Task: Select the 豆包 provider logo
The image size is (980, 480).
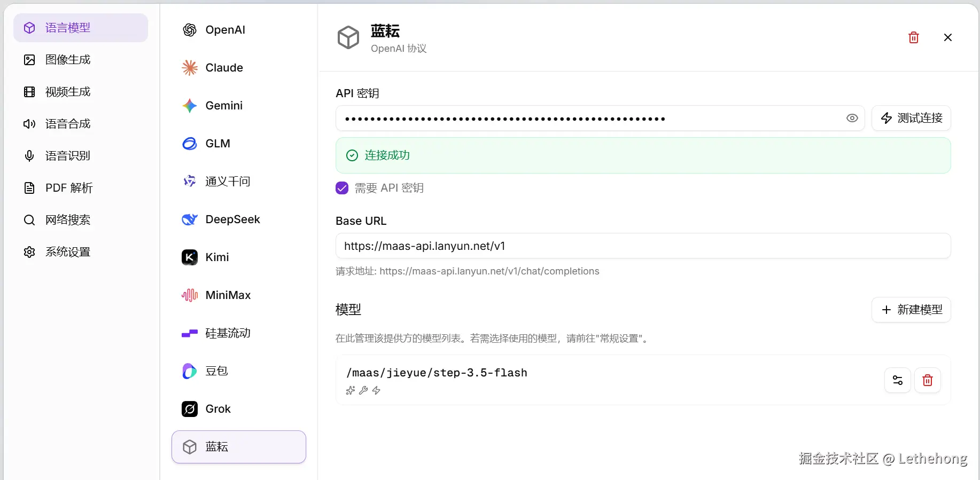Action: click(190, 371)
